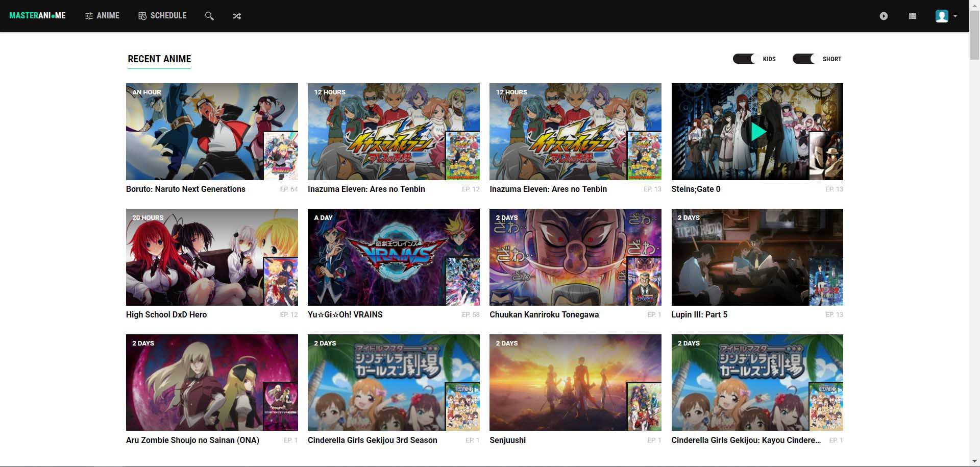Viewport: 980px width, 467px height.
Task: Open Cinderella Girls Gekijou: Kayou Cindere... title
Action: 746,440
